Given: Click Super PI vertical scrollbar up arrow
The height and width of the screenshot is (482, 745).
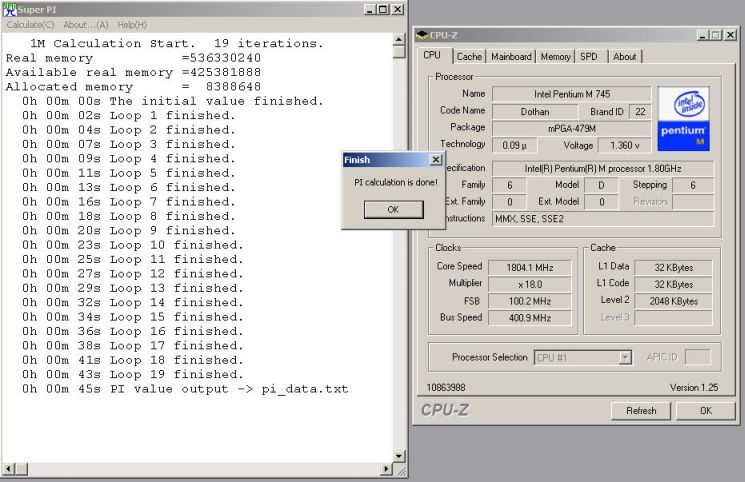Looking at the screenshot, I should [x=399, y=39].
